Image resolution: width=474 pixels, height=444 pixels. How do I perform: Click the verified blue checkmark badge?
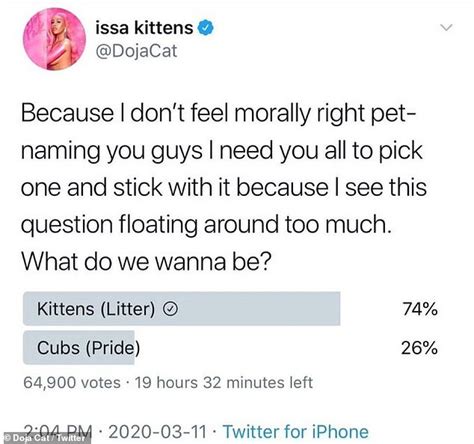tap(206, 28)
